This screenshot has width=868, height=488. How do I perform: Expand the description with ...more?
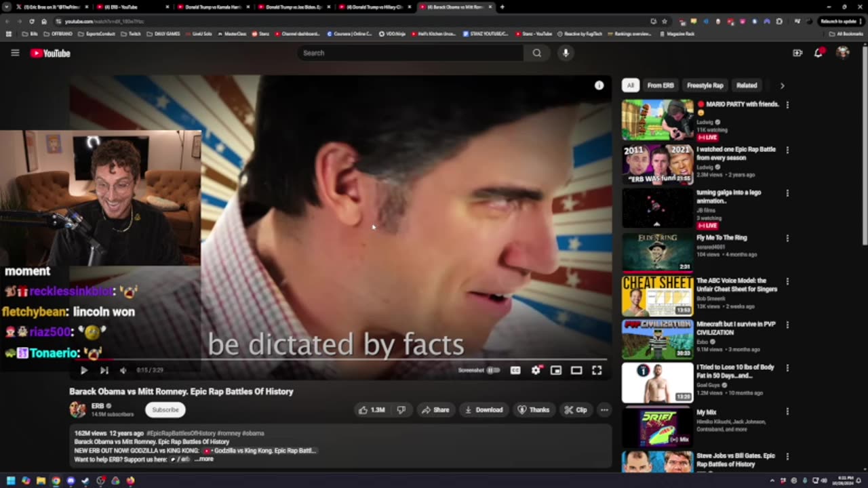pos(204,459)
